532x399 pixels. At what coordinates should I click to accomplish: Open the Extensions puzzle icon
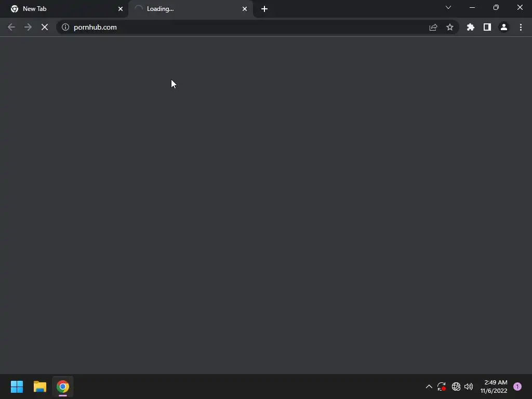coord(471,27)
